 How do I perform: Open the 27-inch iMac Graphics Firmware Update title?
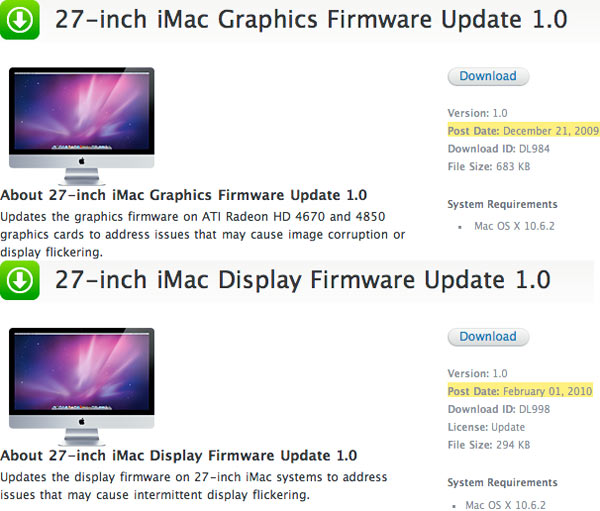(x=311, y=19)
